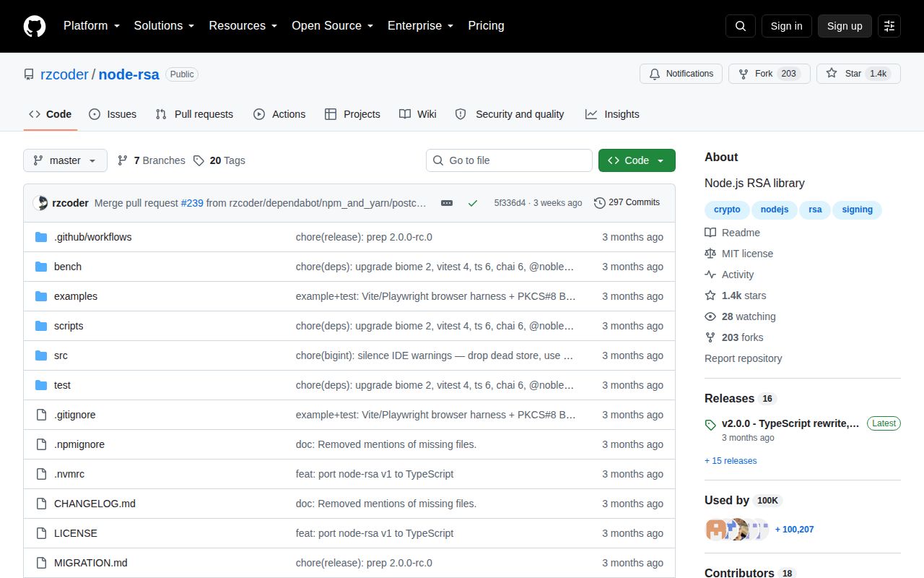The width and height of the screenshot is (924, 578).
Task: Open the .npmignore file
Action: (79, 444)
